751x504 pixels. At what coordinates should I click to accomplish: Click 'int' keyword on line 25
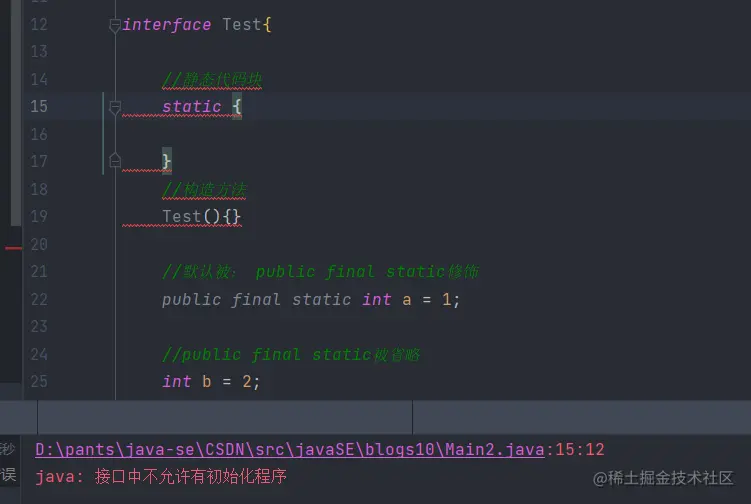[176, 381]
